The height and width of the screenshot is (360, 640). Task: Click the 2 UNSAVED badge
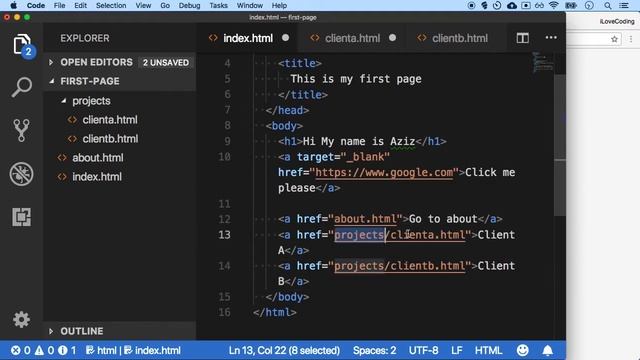click(x=166, y=62)
